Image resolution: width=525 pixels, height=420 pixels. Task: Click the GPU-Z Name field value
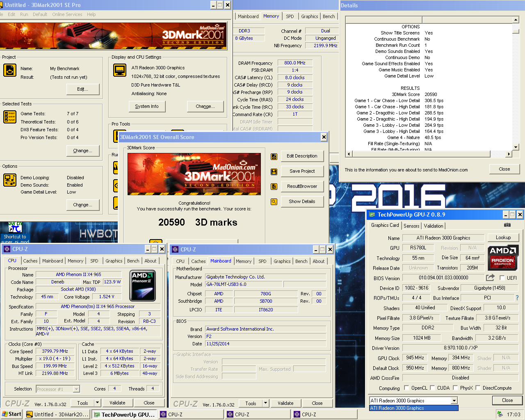pyautogui.click(x=443, y=238)
